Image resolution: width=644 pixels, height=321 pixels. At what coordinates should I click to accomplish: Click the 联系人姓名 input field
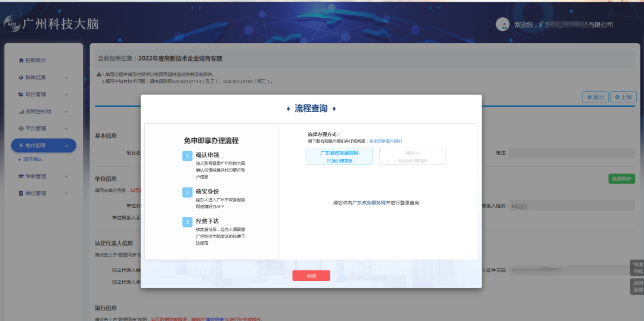point(572,205)
